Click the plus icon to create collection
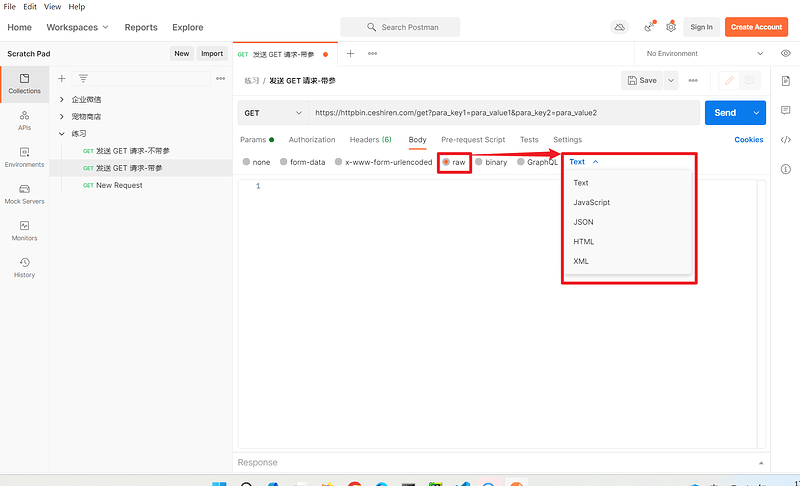The width and height of the screenshot is (800, 486). (62, 79)
